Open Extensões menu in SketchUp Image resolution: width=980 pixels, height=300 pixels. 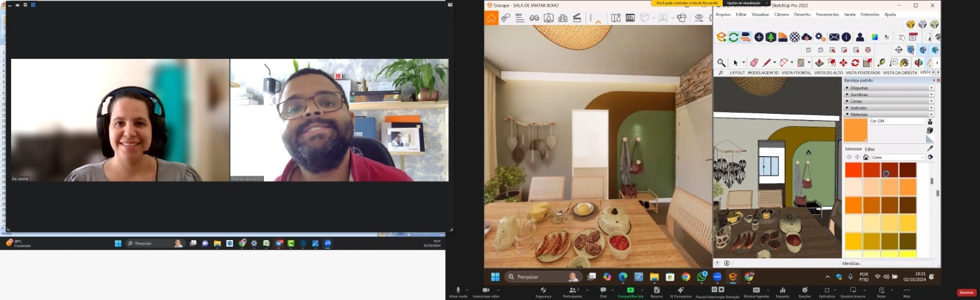pos(870,15)
